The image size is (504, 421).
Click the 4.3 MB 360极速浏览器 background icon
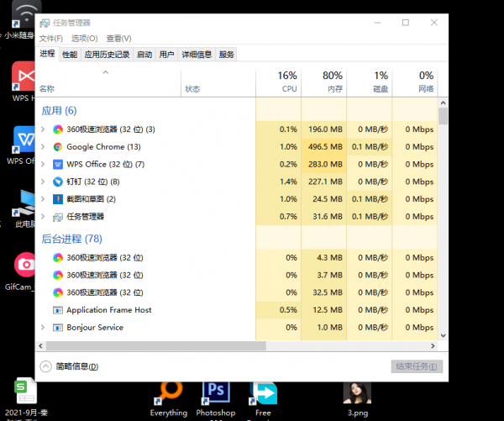coord(58,258)
